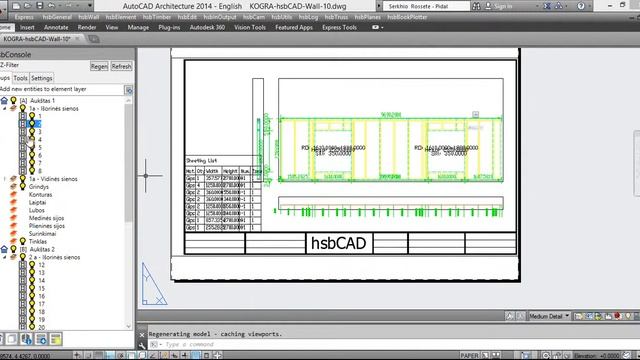This screenshot has height=360, width=640.
Task: Select wall element 7 in the tree
Action: (40, 163)
